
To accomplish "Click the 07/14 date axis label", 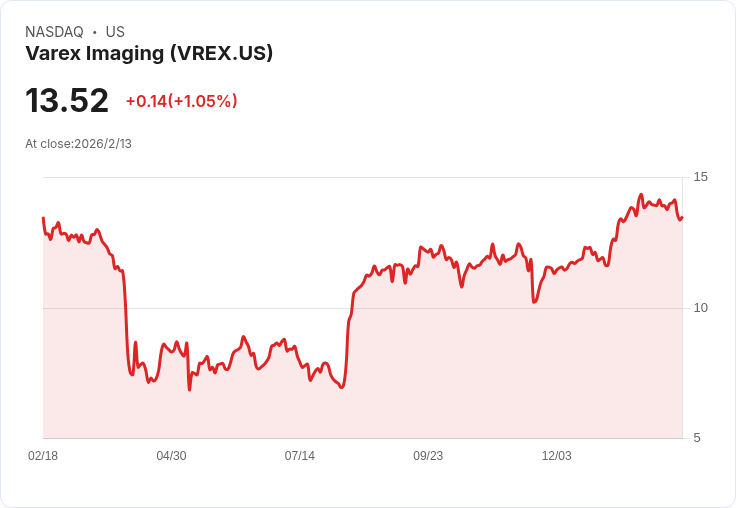I will pyautogui.click(x=299, y=455).
